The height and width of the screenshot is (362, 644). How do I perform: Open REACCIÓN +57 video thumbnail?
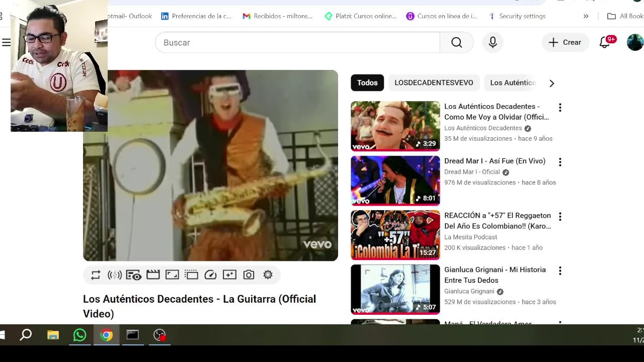pyautogui.click(x=395, y=235)
